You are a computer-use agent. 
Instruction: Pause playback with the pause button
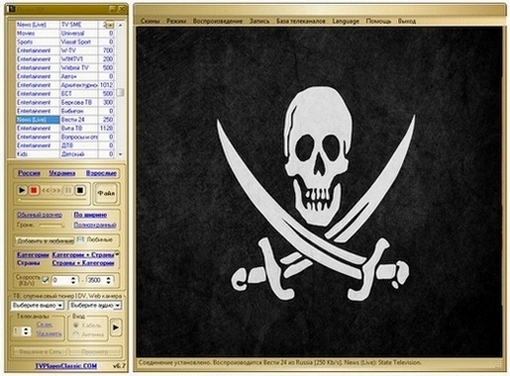click(x=68, y=190)
